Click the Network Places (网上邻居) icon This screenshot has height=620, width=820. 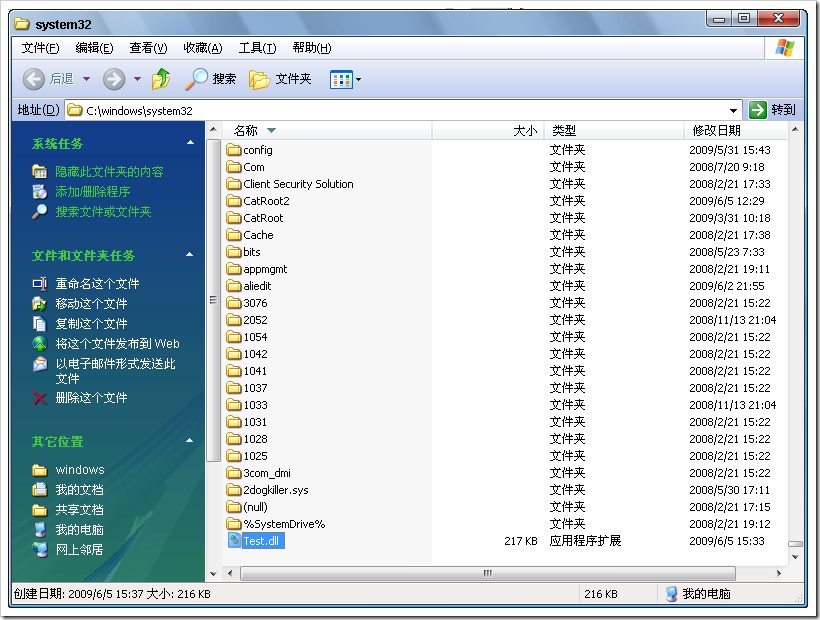pyautogui.click(x=40, y=549)
